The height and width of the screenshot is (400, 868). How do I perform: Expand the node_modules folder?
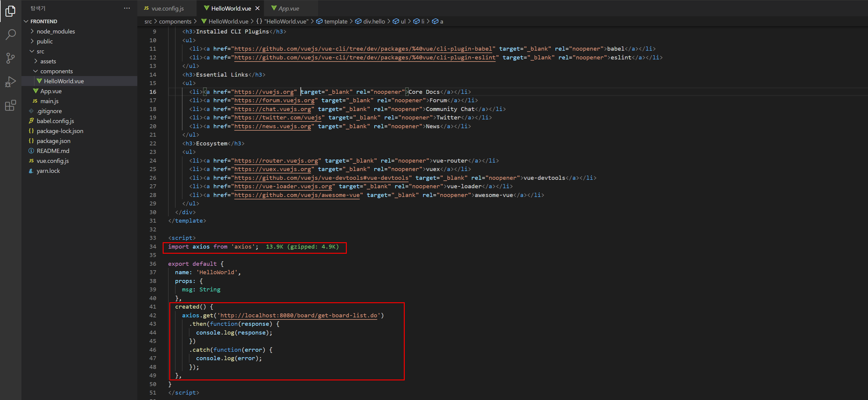coord(56,31)
